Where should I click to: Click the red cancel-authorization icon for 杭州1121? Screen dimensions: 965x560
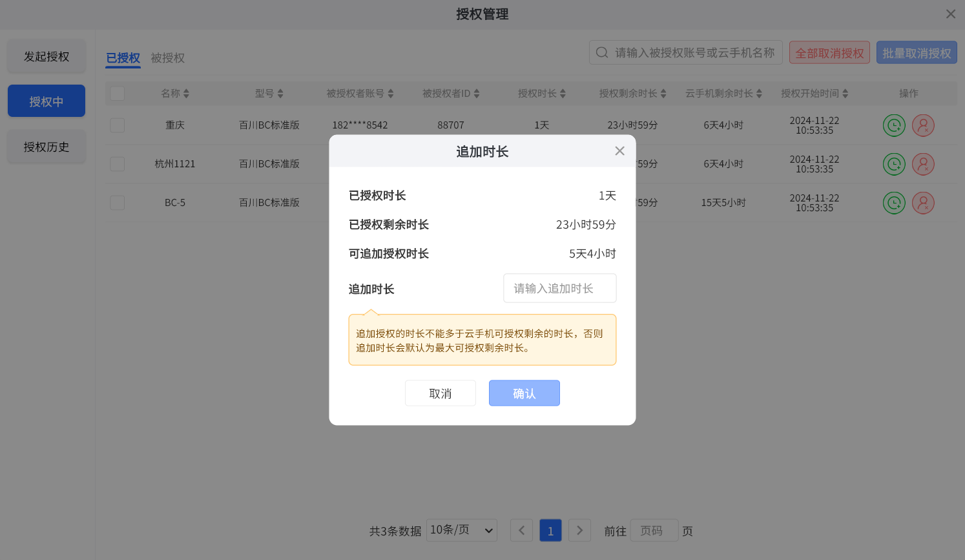coord(923,164)
